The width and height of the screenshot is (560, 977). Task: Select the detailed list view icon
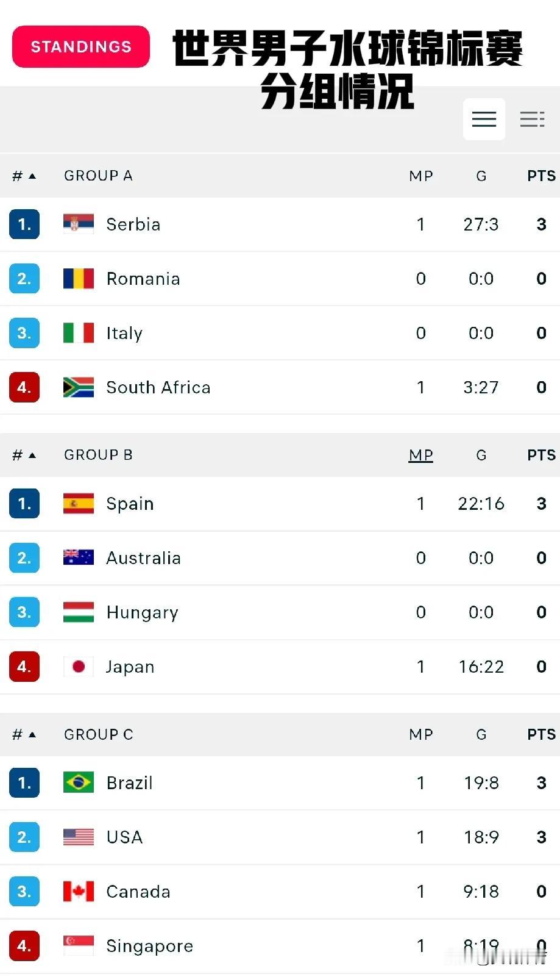coord(532,119)
